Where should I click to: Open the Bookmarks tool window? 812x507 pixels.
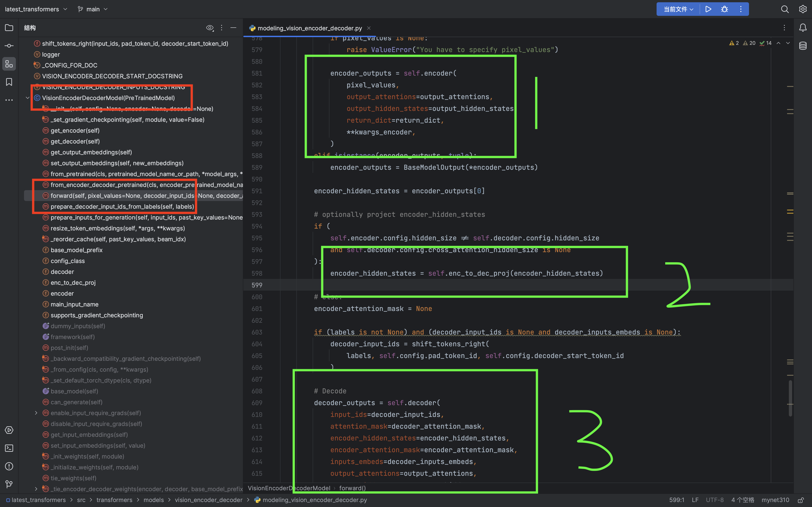(x=9, y=82)
